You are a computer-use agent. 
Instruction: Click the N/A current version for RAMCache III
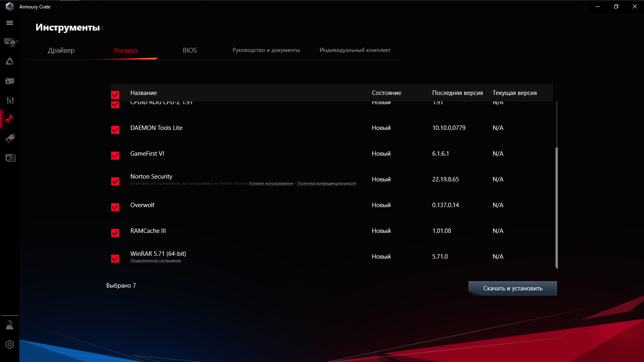[498, 231]
